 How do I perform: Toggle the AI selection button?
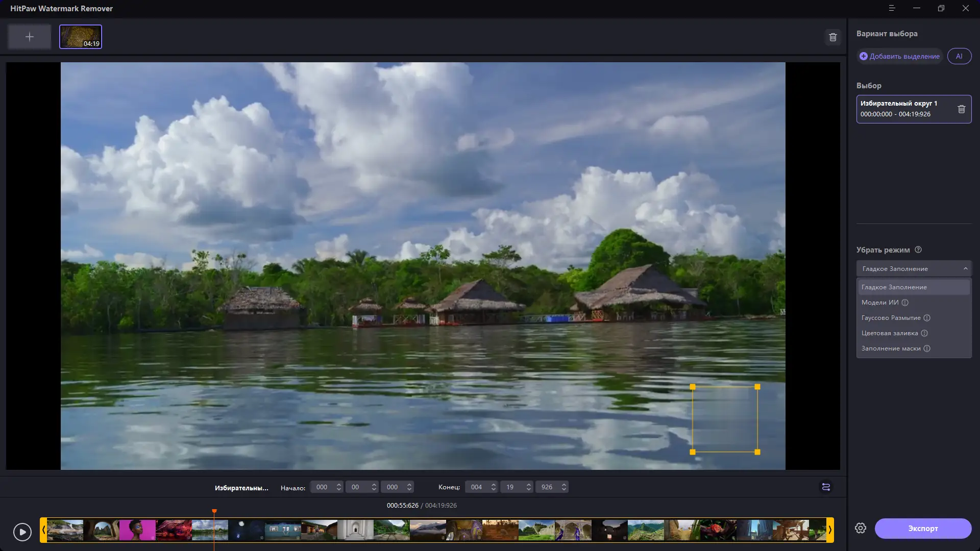(x=959, y=56)
